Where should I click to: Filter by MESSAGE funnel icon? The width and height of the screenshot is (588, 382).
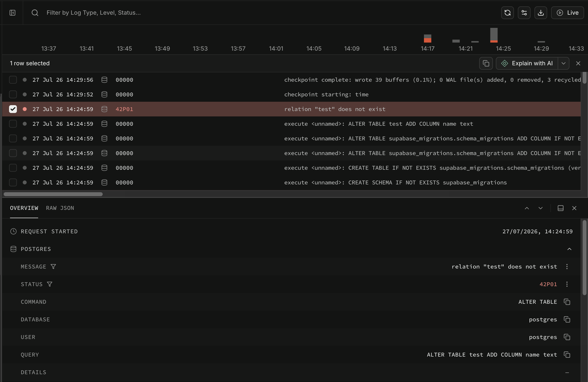click(53, 267)
